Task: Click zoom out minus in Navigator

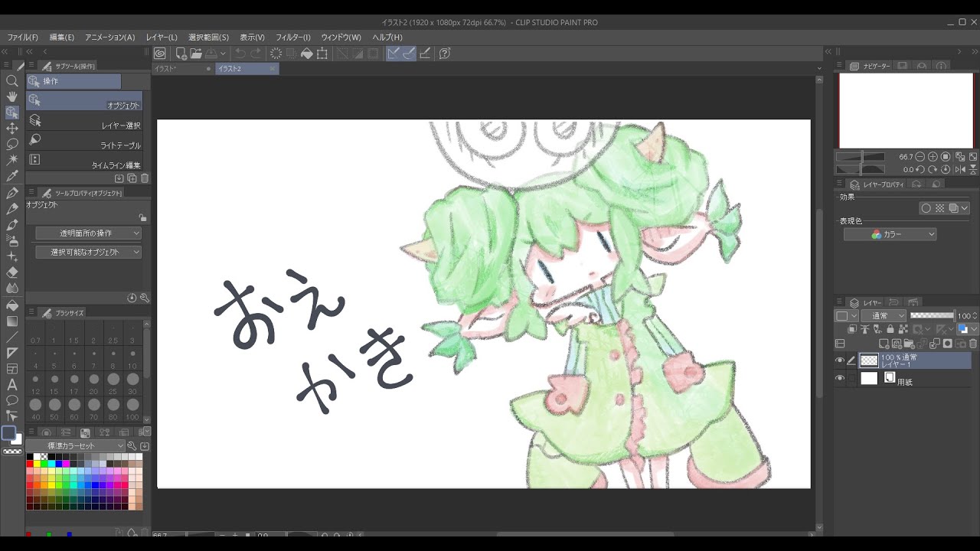Action: 920,156
